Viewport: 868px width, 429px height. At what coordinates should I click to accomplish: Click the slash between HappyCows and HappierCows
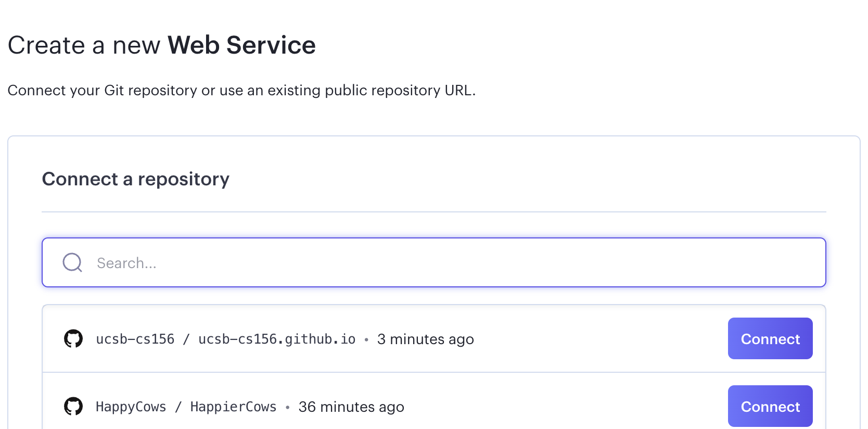(x=178, y=407)
